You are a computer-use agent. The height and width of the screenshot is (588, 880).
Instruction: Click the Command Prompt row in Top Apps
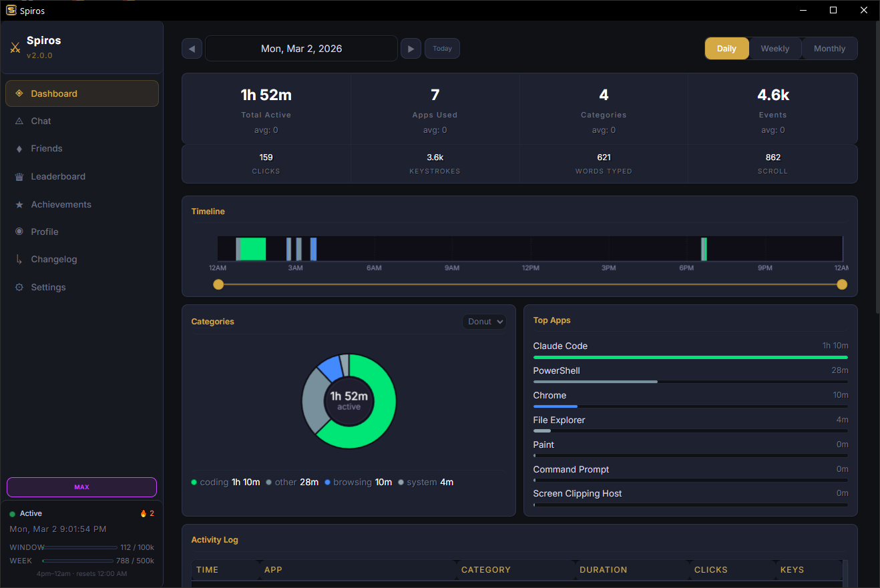tap(690, 473)
